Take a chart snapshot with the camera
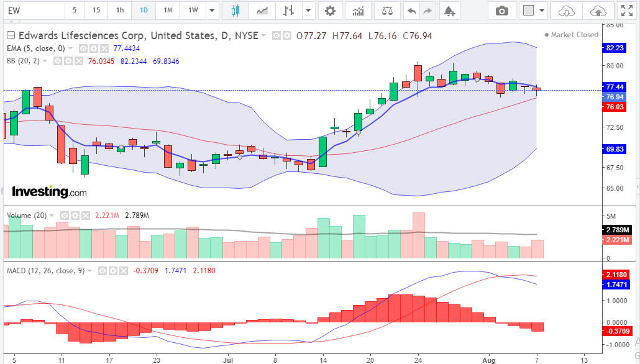Viewport: 640px width, 364px height. click(x=501, y=11)
